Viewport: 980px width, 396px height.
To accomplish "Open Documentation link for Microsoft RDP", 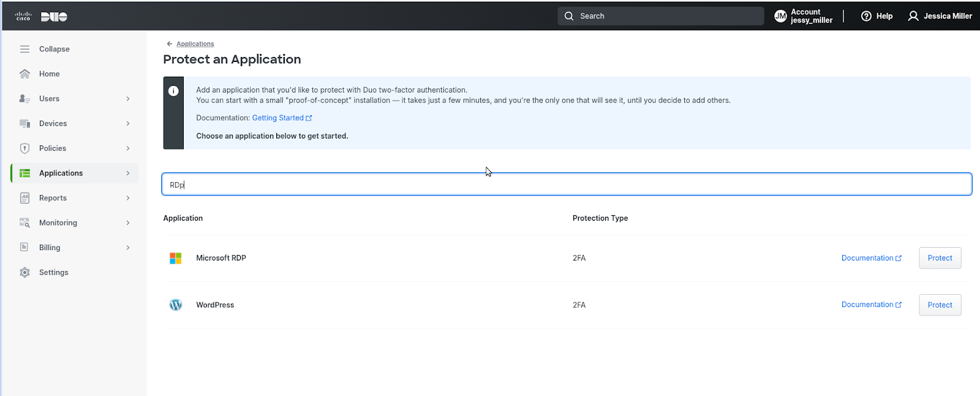I will click(x=867, y=258).
